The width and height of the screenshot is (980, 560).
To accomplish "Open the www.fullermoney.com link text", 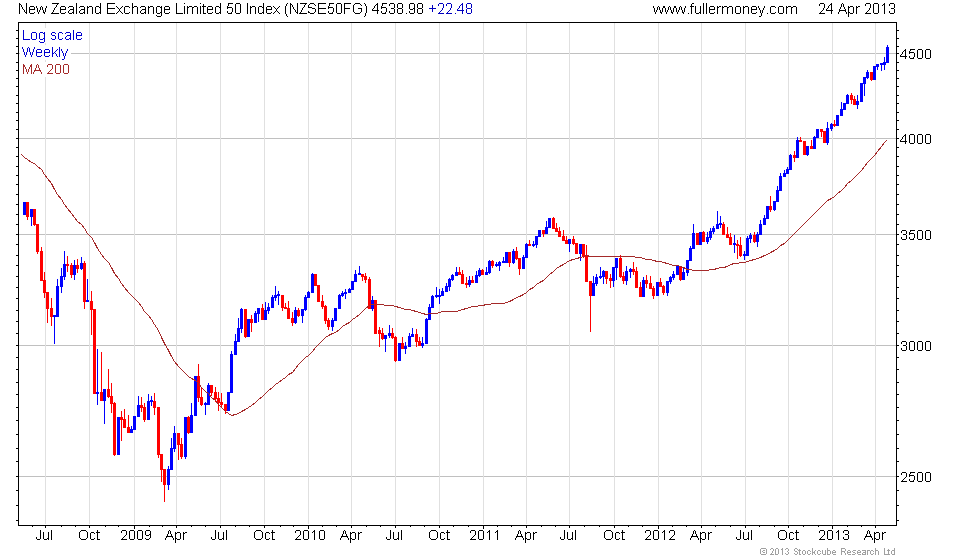I will pos(725,9).
